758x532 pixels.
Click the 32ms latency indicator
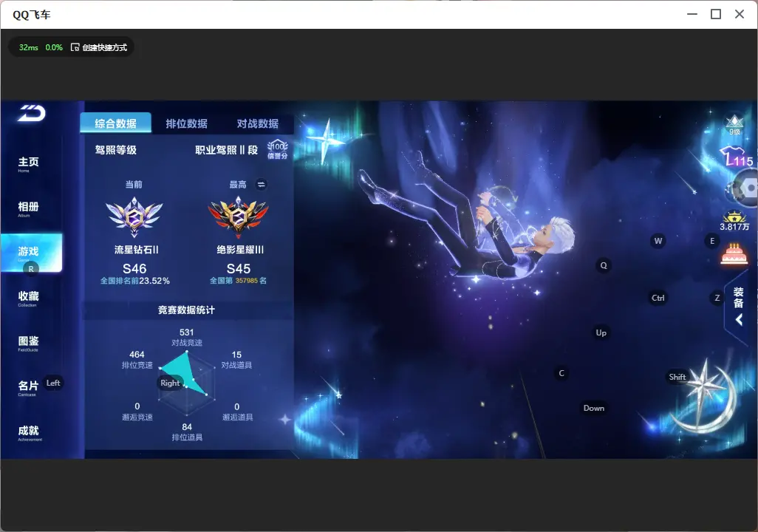click(29, 47)
